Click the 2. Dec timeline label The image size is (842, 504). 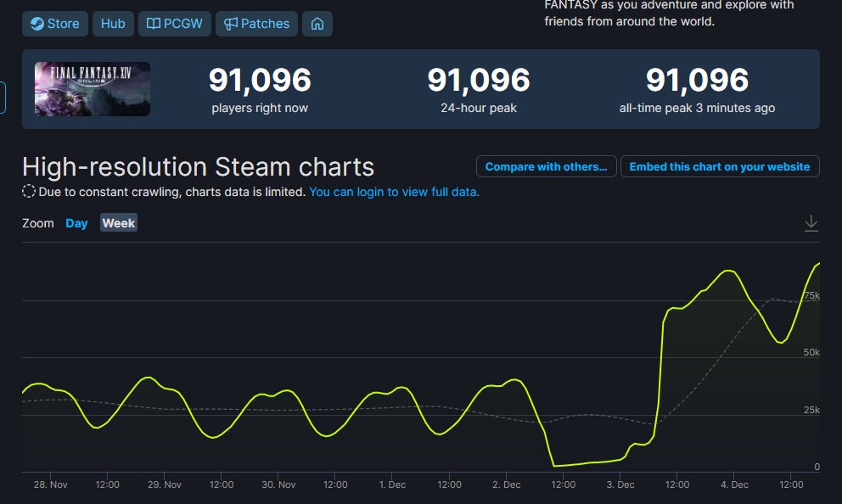coord(507,484)
